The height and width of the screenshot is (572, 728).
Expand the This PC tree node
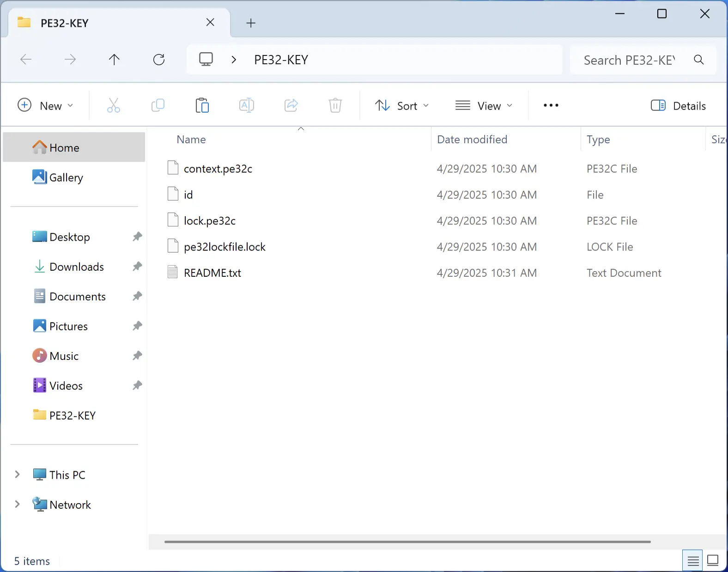pos(17,475)
